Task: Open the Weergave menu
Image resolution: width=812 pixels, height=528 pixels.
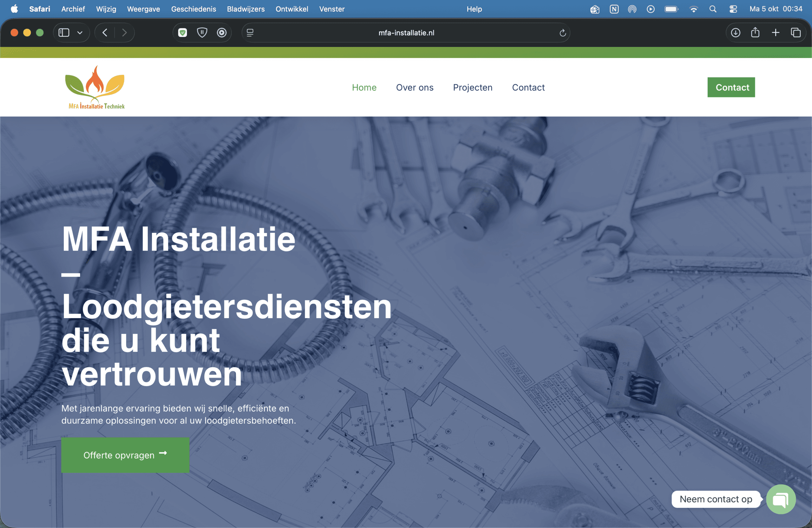Action: coord(144,9)
